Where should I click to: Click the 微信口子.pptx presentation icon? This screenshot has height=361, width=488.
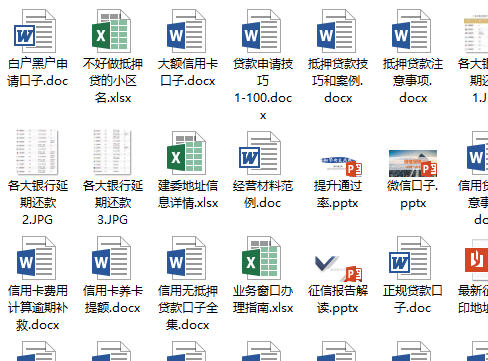[413, 163]
